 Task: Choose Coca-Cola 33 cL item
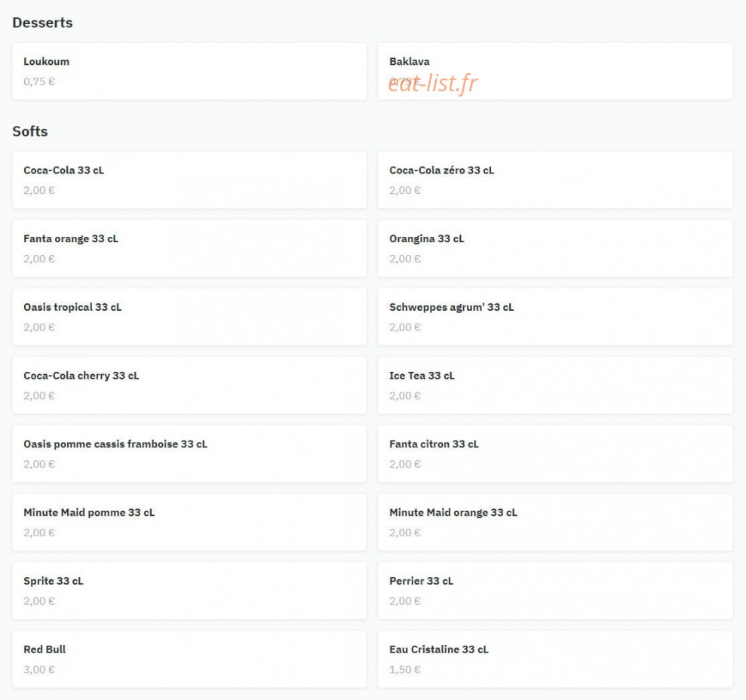(x=189, y=180)
